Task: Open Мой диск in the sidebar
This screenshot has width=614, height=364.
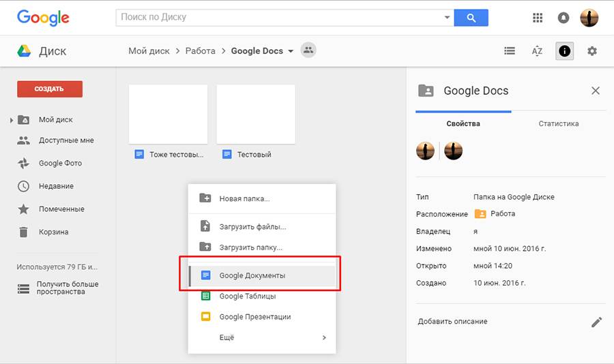Action: tap(56, 120)
